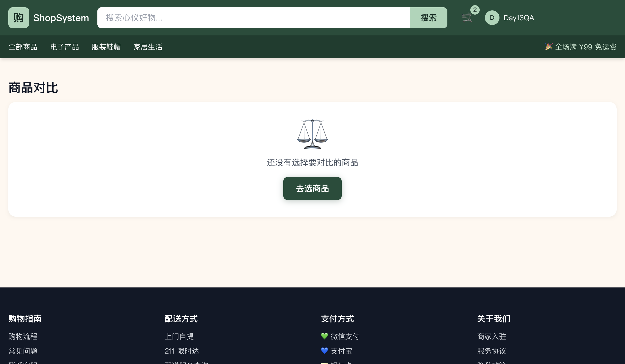Open the 家居生活 category
Image resolution: width=625 pixels, height=364 pixels.
[148, 47]
